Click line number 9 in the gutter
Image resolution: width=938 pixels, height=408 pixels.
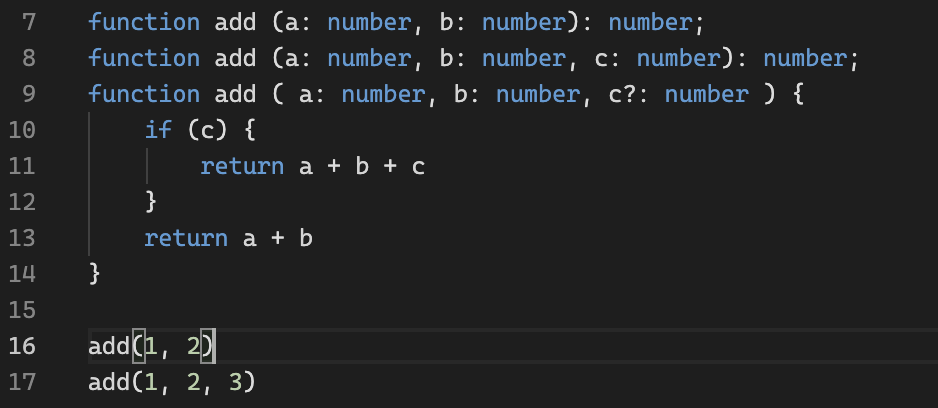28,94
